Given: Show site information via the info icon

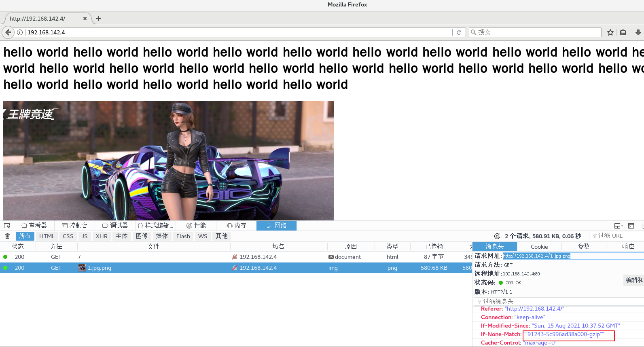Looking at the screenshot, I should pyautogui.click(x=20, y=32).
